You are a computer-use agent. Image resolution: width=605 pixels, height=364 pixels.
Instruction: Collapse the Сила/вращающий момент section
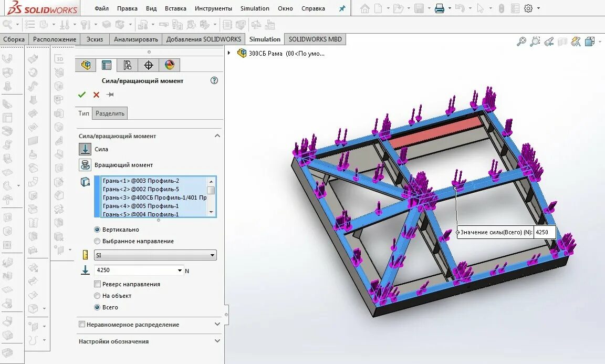(217, 136)
